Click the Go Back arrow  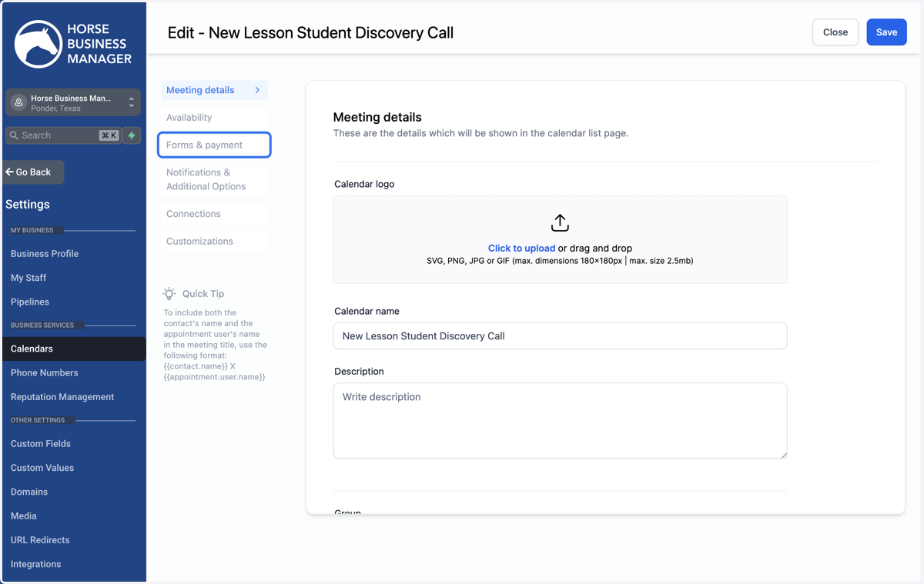click(9, 172)
